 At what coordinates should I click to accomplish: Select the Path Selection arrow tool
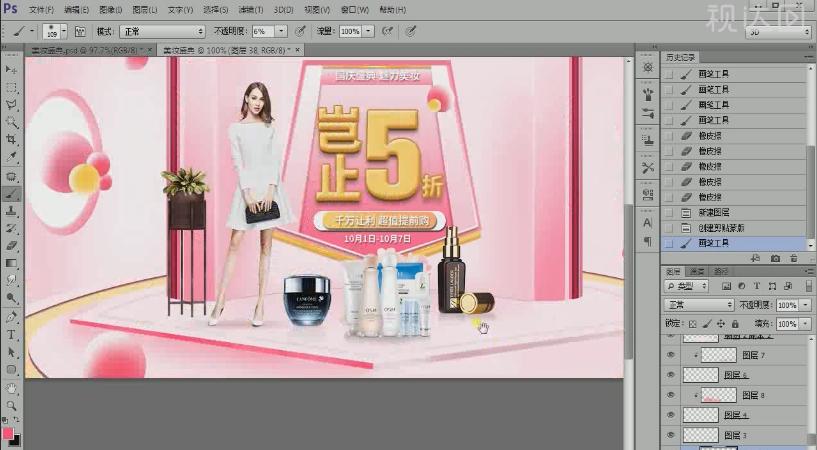point(11,352)
